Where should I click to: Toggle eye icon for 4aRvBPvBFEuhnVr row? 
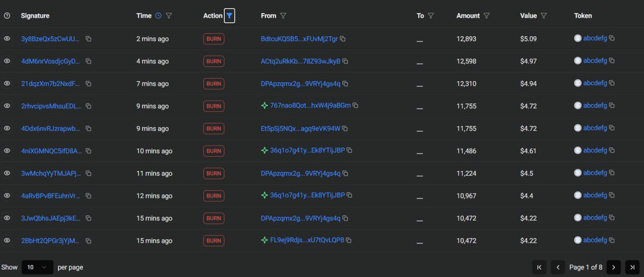click(7, 196)
